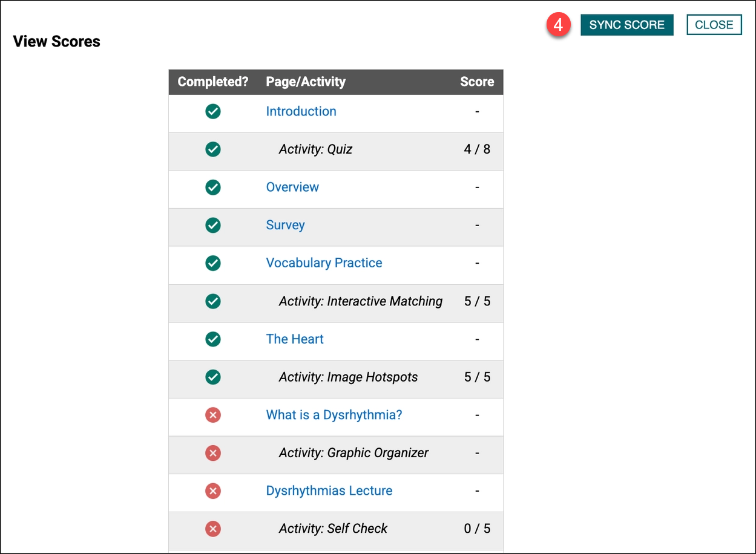756x554 pixels.
Task: Click the green checkmark beside Introduction
Action: (212, 111)
